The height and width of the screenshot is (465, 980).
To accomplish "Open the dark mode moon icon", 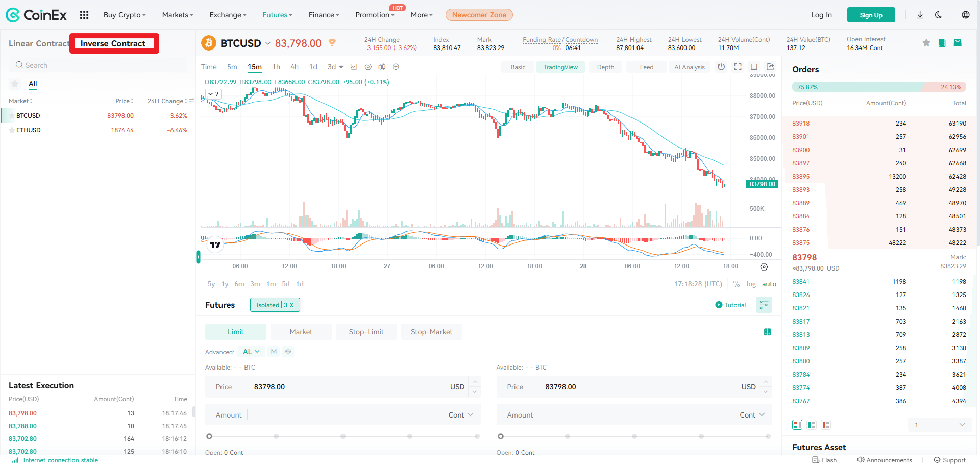I will [938, 15].
